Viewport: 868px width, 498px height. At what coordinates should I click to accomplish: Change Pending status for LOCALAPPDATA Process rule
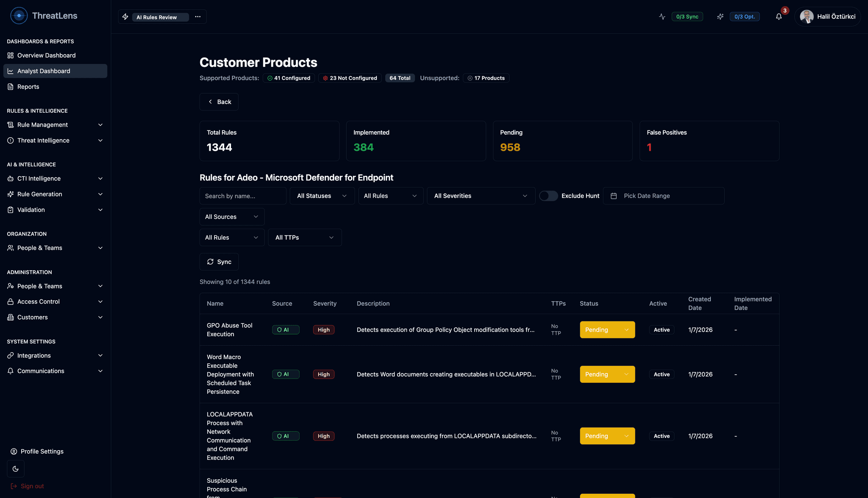point(607,436)
